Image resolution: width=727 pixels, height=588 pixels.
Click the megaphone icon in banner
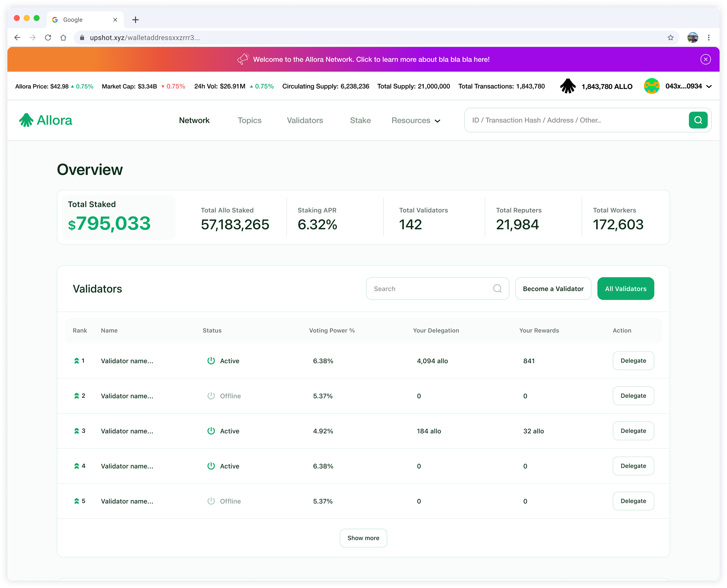click(x=243, y=59)
